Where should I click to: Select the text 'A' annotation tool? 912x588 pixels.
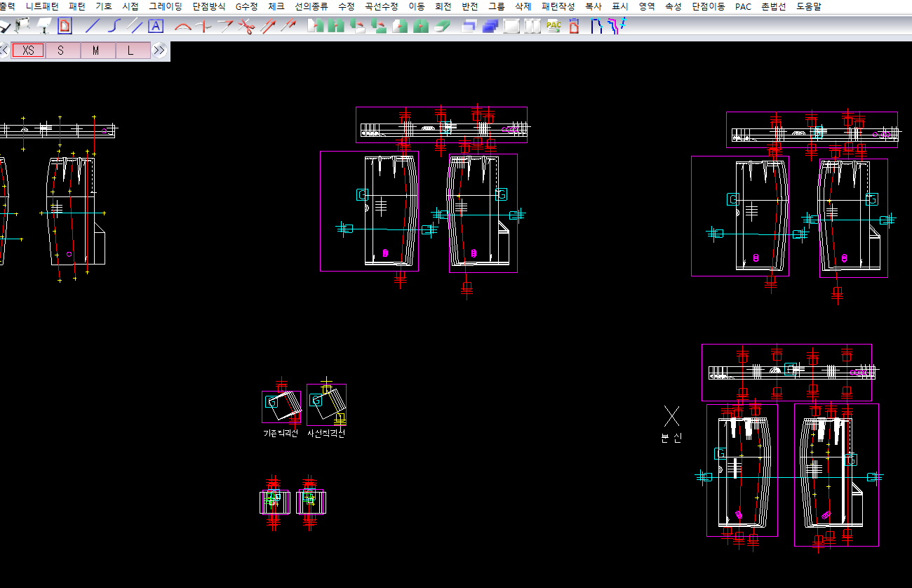tap(156, 27)
